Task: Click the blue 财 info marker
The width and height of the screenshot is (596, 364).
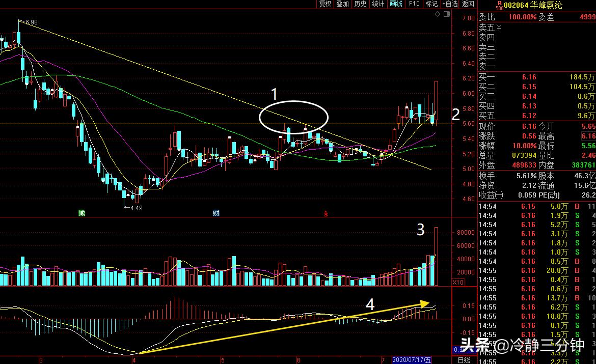Action: click(x=216, y=213)
